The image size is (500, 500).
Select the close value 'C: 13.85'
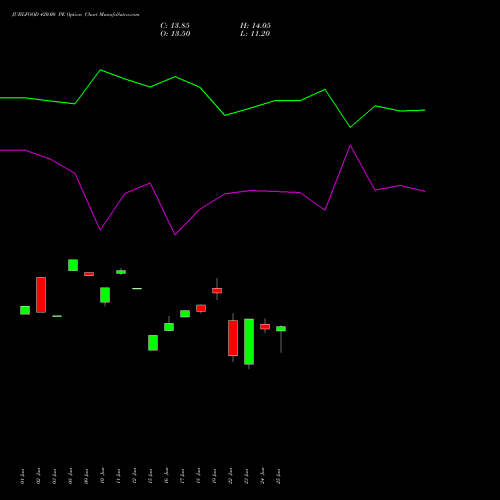point(175,26)
